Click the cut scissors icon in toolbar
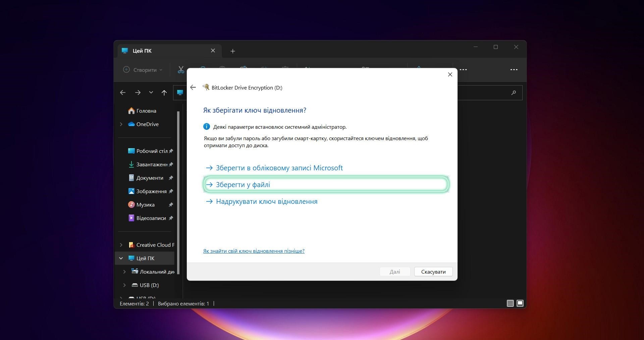Image resolution: width=644 pixels, height=340 pixels. click(181, 70)
